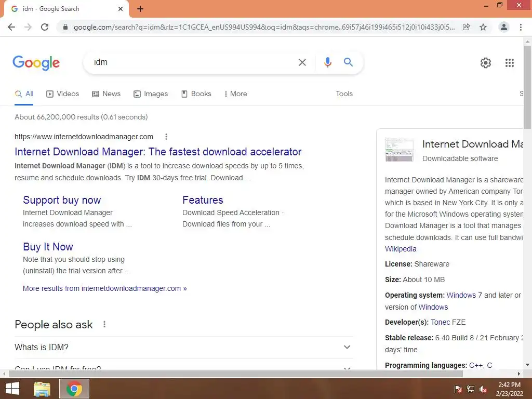532x399 pixels.
Task: Open the Google apps grid
Action: pyautogui.click(x=509, y=63)
